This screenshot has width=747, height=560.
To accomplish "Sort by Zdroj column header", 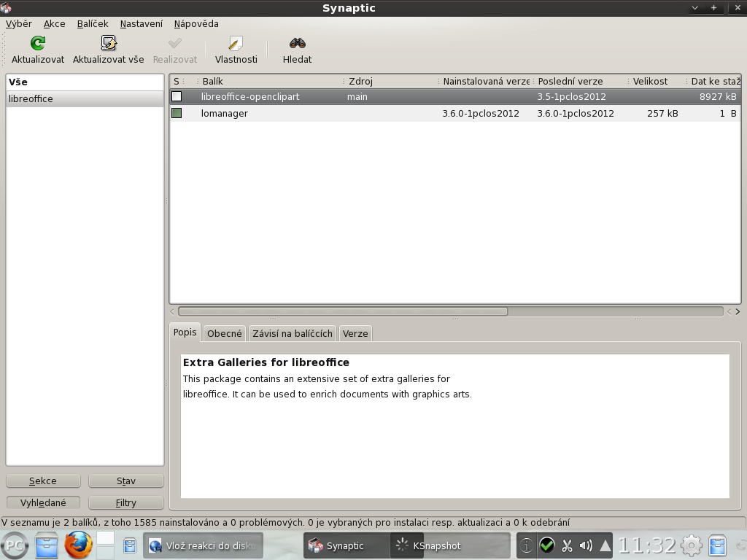I will pos(391,82).
